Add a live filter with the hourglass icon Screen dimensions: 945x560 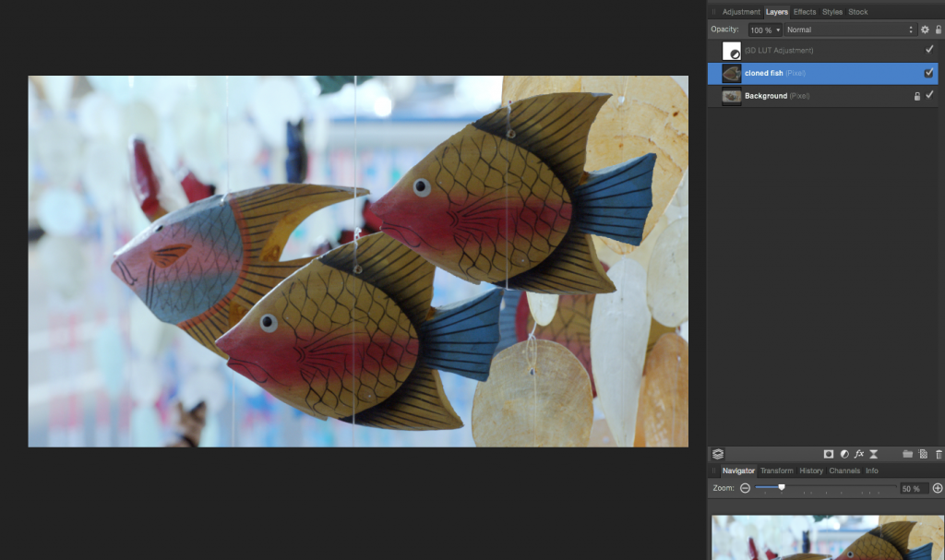(x=873, y=454)
